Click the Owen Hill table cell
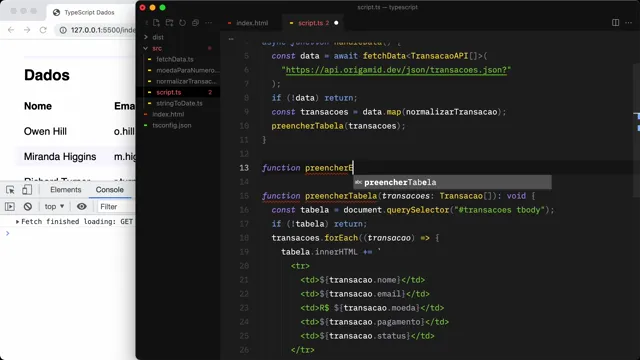The height and width of the screenshot is (360, 640). [45, 131]
